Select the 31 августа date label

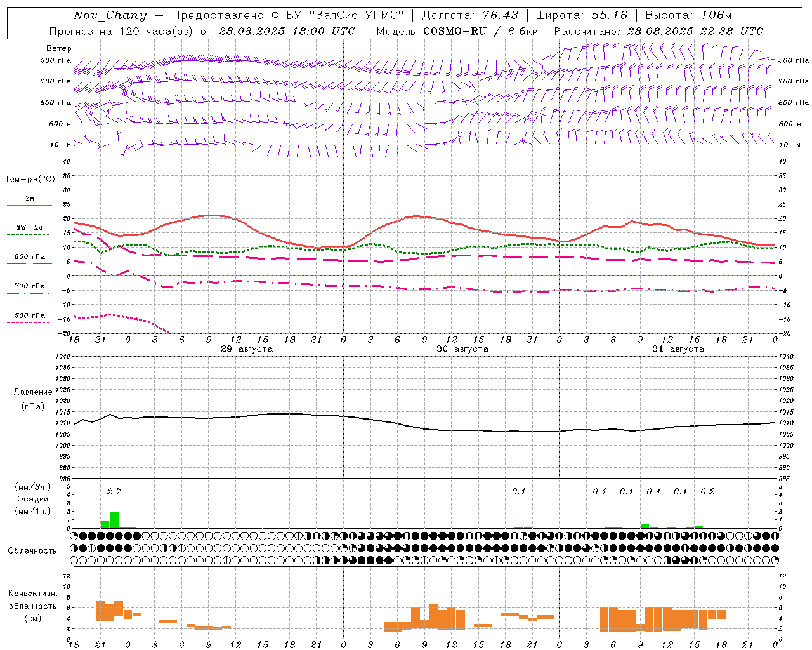tap(678, 349)
